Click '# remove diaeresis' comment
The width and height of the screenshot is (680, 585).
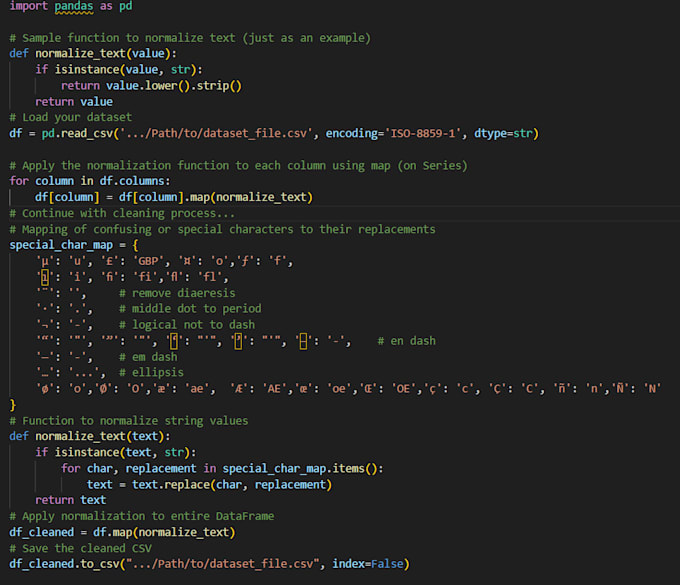point(177,293)
